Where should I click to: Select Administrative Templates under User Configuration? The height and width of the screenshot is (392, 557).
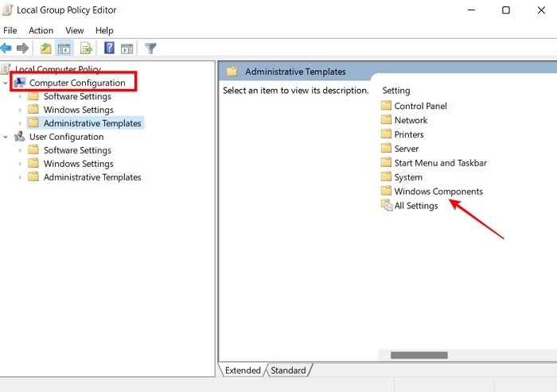coord(92,177)
